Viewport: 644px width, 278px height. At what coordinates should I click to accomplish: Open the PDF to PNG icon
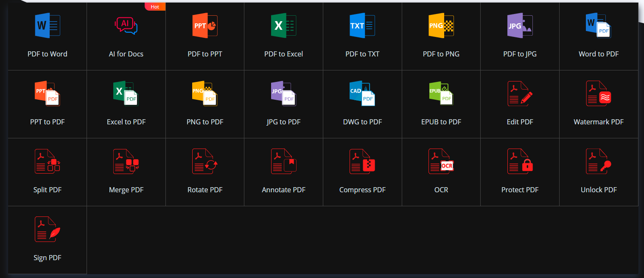click(x=441, y=25)
